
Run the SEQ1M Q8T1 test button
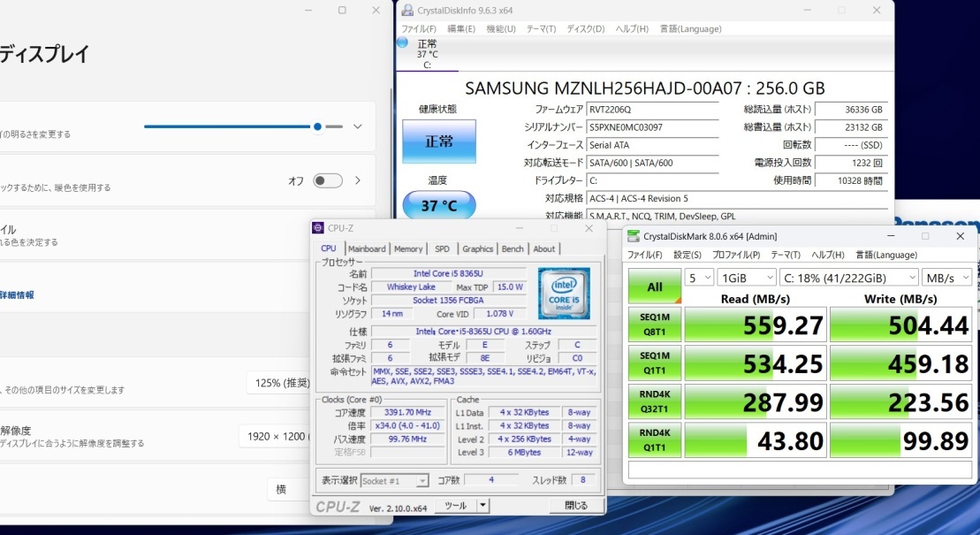[655, 325]
